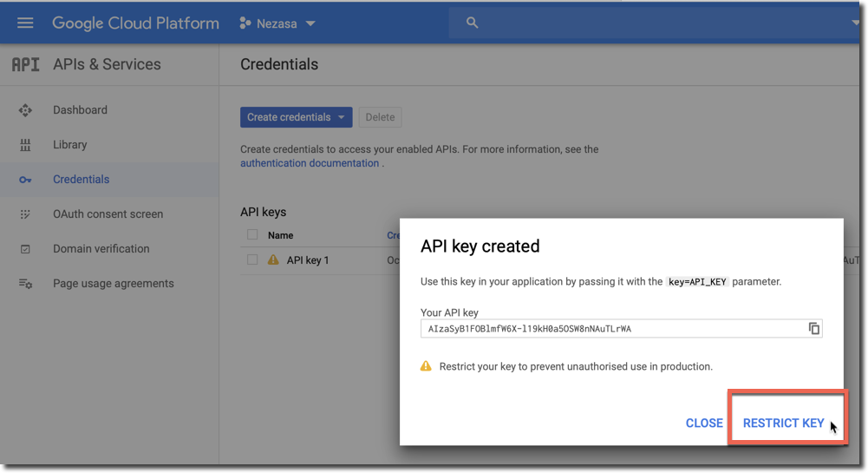Click CLOSE in the dialog
Viewport: 868px width, 473px height.
tap(704, 424)
